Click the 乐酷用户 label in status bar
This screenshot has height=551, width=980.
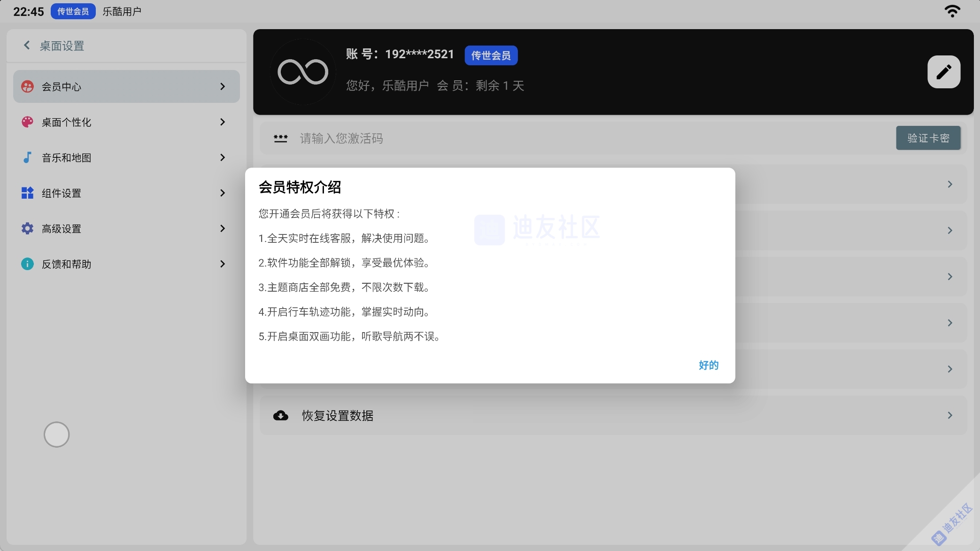click(122, 11)
